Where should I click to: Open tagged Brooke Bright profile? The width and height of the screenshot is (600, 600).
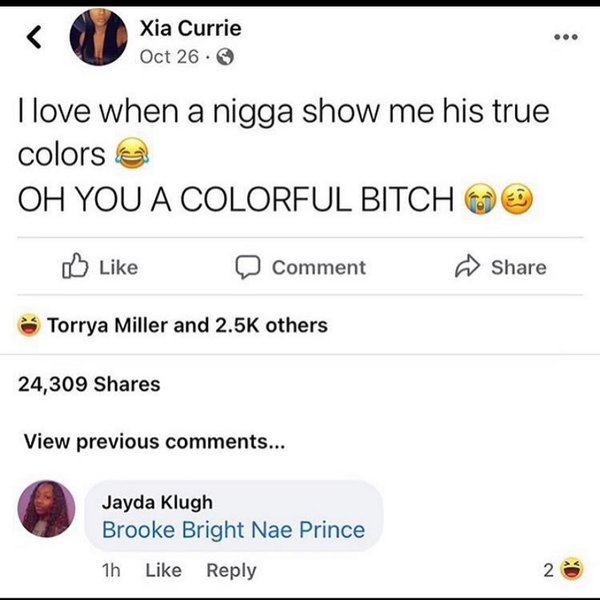click(173, 530)
